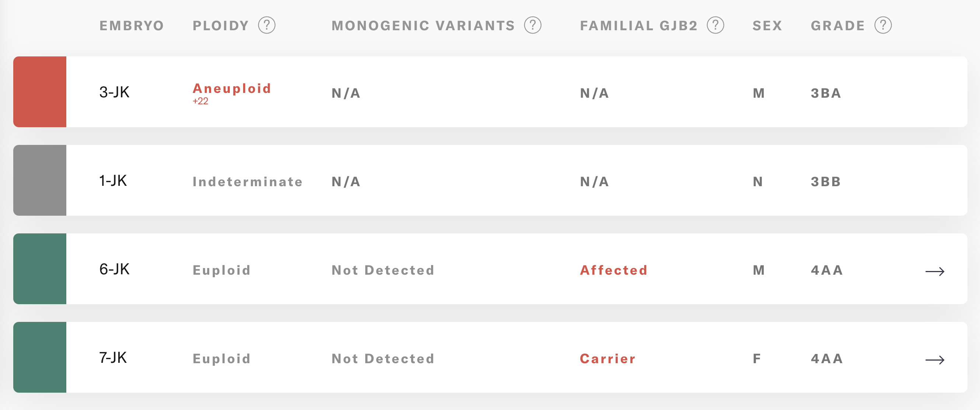The image size is (980, 410).
Task: Click the Grade column header label
Action: (837, 25)
